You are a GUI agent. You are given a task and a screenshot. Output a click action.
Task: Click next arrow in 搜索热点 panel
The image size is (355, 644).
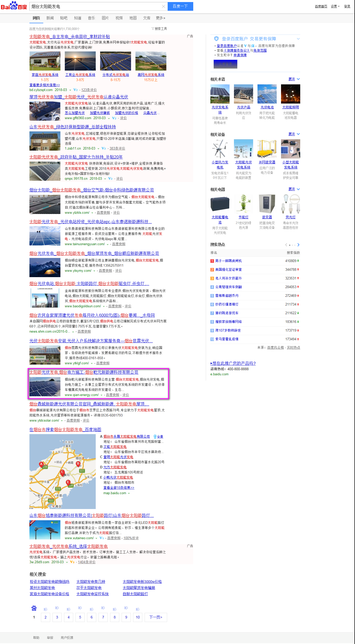[298, 245]
